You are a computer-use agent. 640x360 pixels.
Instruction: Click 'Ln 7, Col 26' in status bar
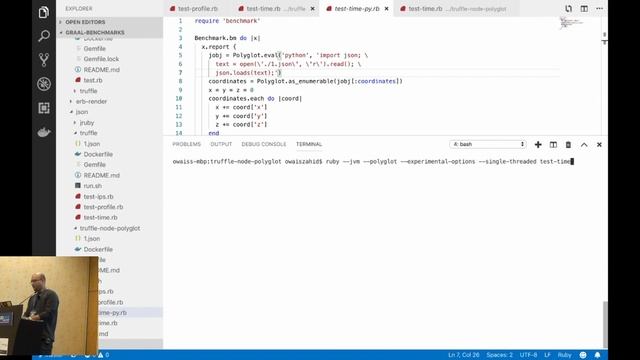(x=463, y=355)
